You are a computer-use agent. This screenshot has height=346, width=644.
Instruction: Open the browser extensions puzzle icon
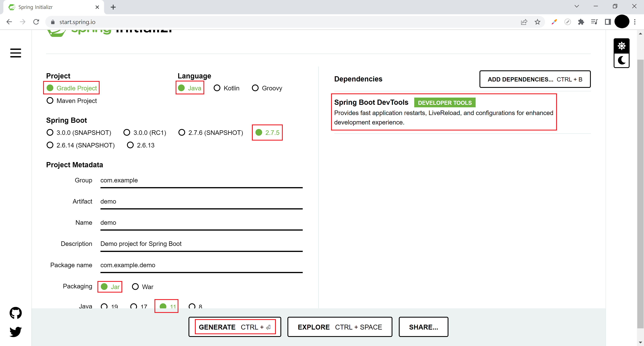coord(581,22)
